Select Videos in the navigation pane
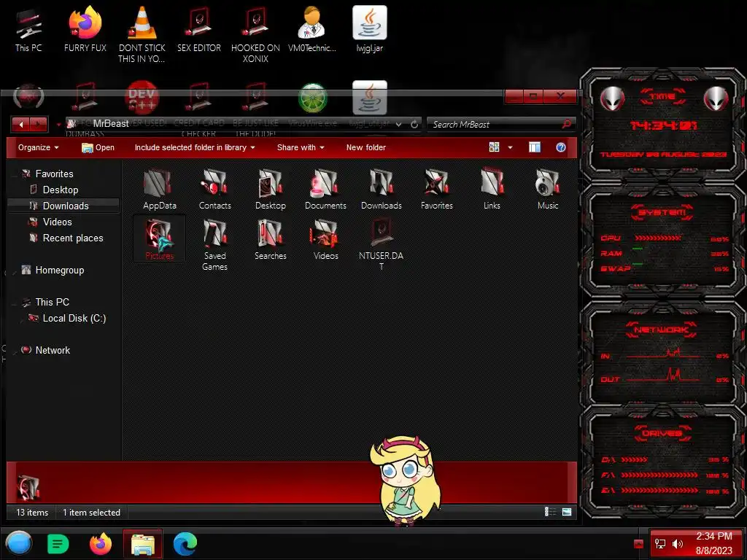The height and width of the screenshot is (560, 747). 57,222
